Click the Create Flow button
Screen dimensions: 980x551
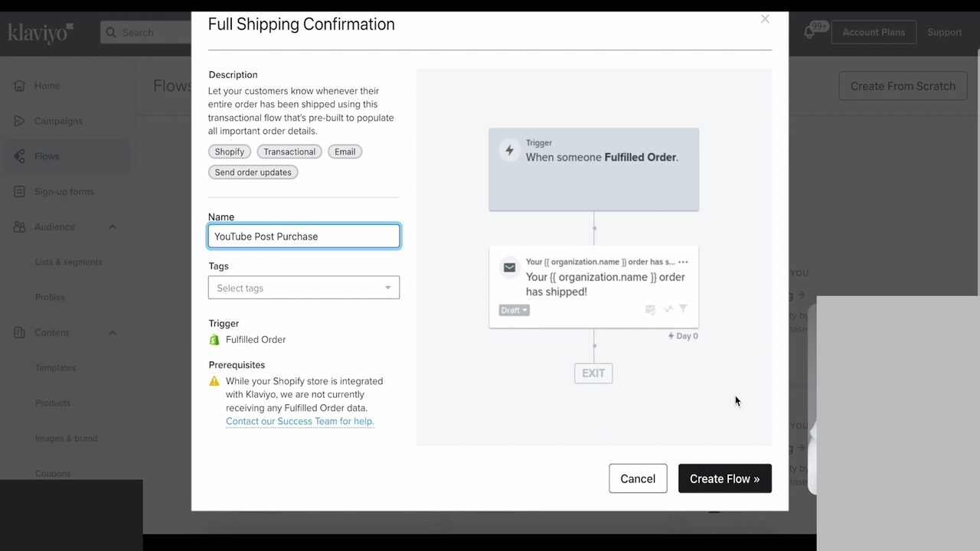click(x=724, y=478)
